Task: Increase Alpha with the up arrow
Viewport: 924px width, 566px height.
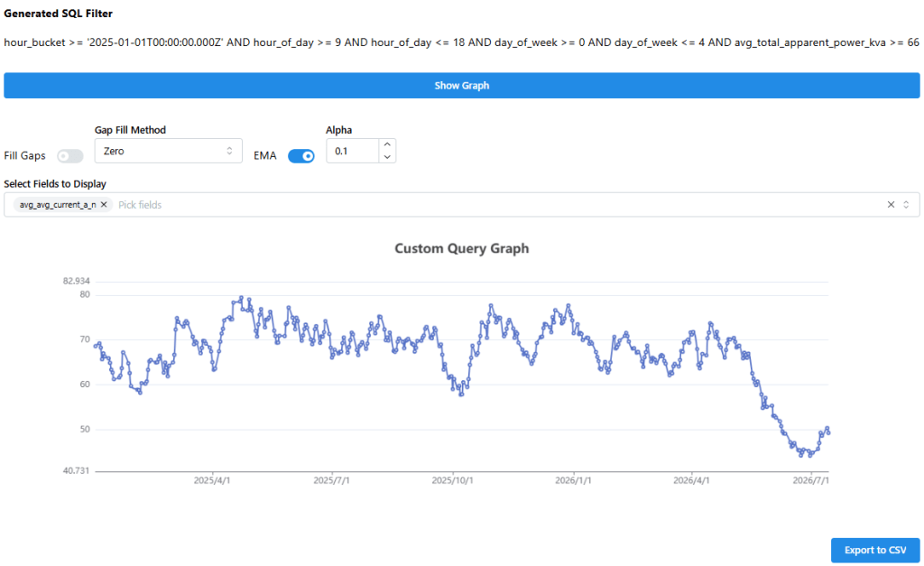Action: (x=387, y=144)
